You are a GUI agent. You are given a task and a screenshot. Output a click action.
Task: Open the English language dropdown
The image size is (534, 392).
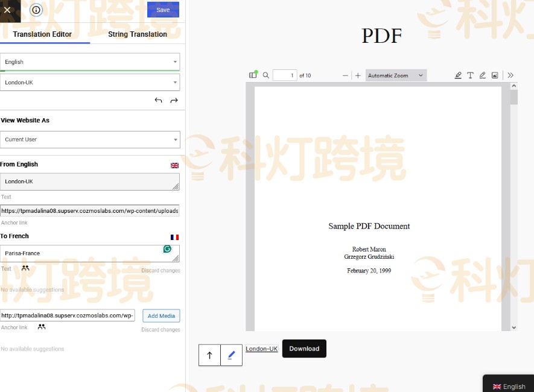point(90,62)
